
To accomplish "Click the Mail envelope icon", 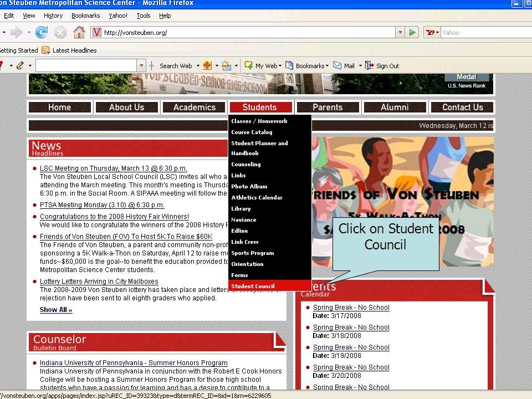I will click(x=337, y=65).
